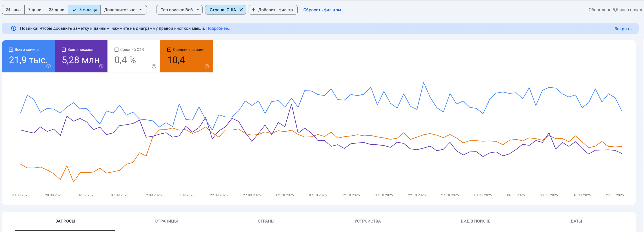Screen dimensions: 644x232
Task: Expand the Дополнительно date dropdown
Action: (x=123, y=10)
